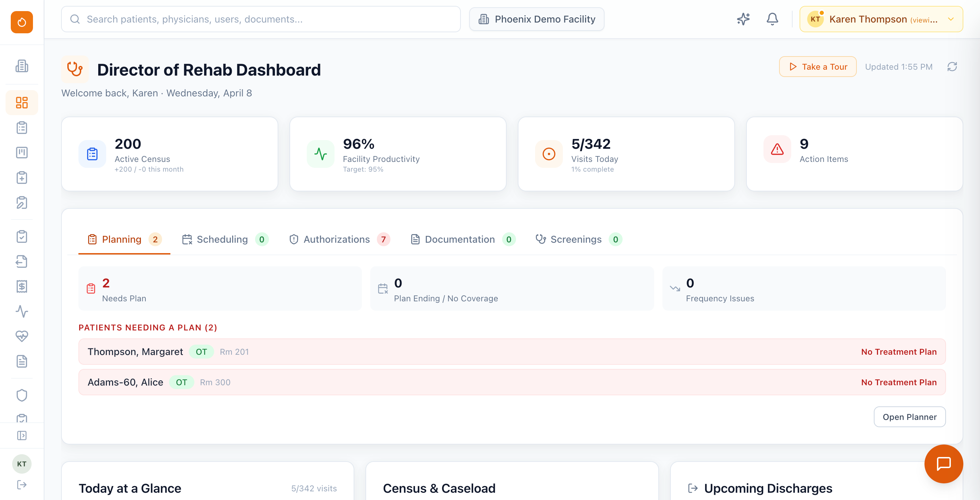Switch to the Authorizations tab
Screen dimensions: 980x500
[x=337, y=239]
